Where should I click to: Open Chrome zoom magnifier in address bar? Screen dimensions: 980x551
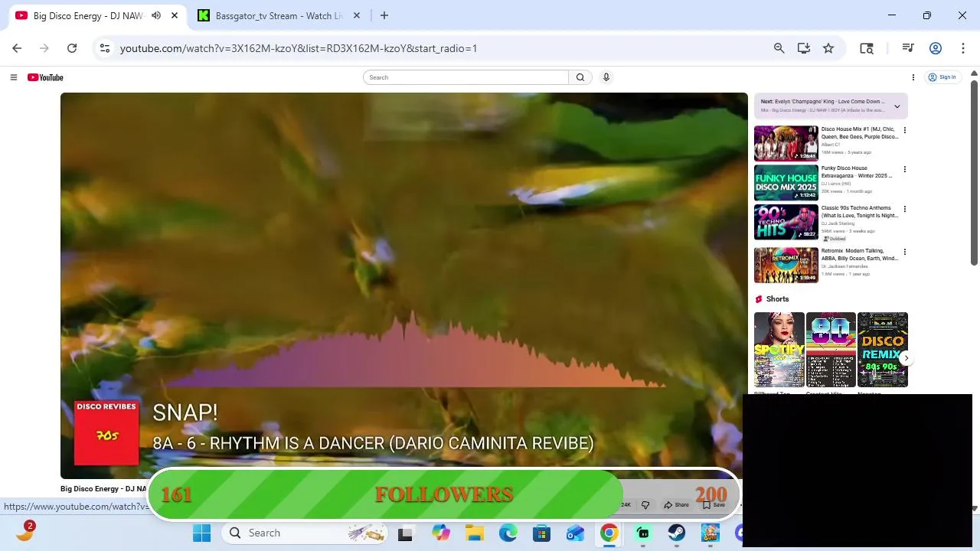point(779,48)
